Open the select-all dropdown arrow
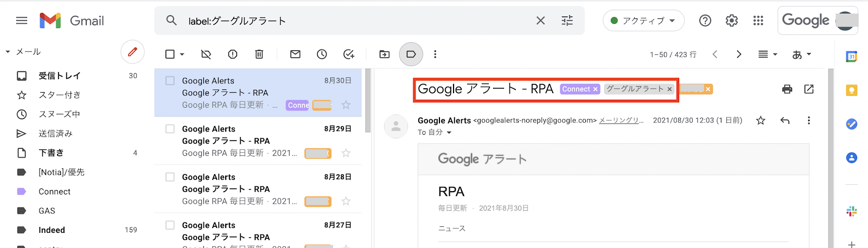Image resolution: width=868 pixels, height=248 pixels. point(182,54)
